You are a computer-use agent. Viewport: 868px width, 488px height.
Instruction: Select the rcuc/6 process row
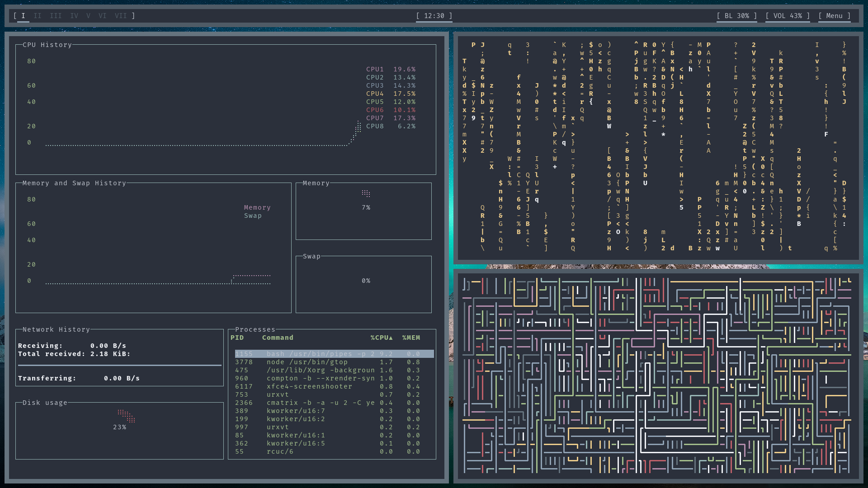pos(334,451)
